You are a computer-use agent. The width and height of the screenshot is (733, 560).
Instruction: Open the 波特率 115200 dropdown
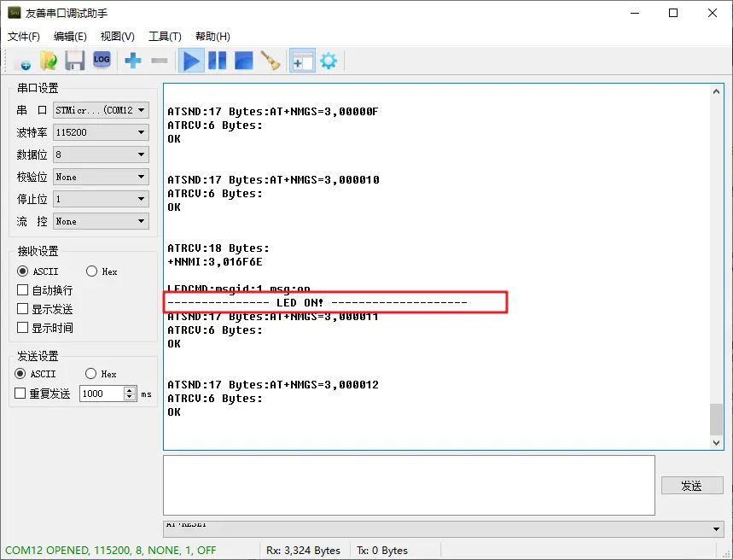click(101, 132)
